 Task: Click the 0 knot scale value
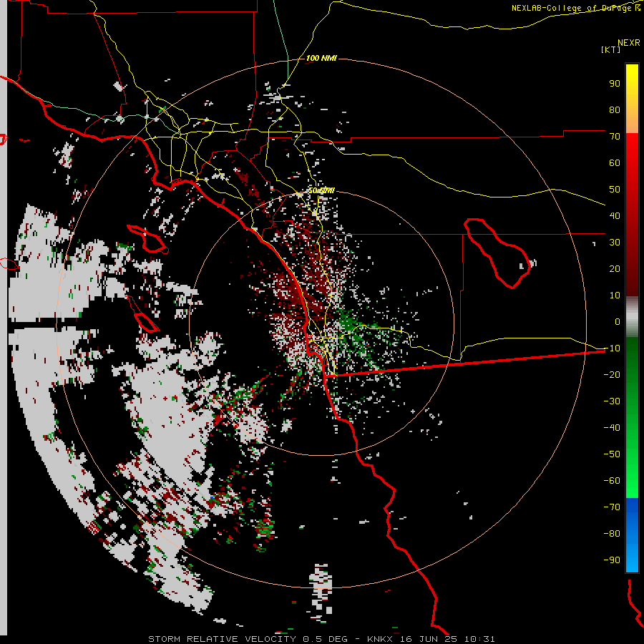(x=618, y=322)
